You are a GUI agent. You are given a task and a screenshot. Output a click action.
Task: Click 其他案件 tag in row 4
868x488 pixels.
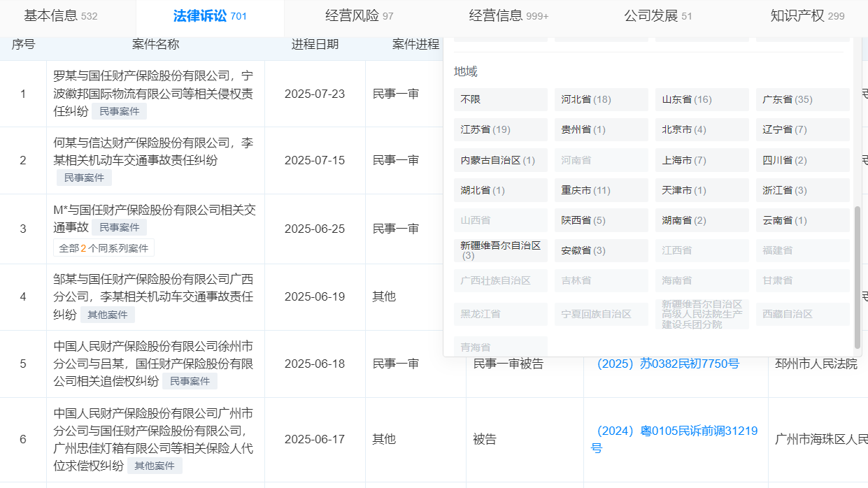coord(108,315)
